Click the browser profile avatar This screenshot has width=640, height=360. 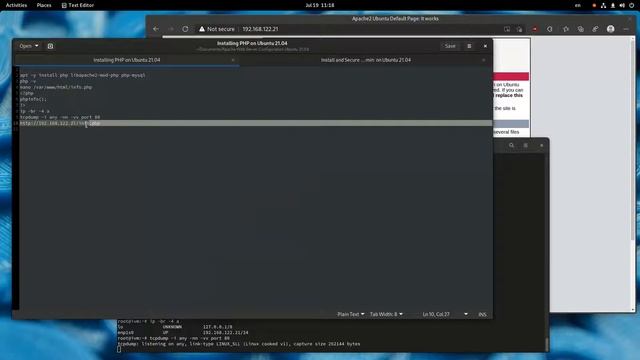[x=611, y=29]
